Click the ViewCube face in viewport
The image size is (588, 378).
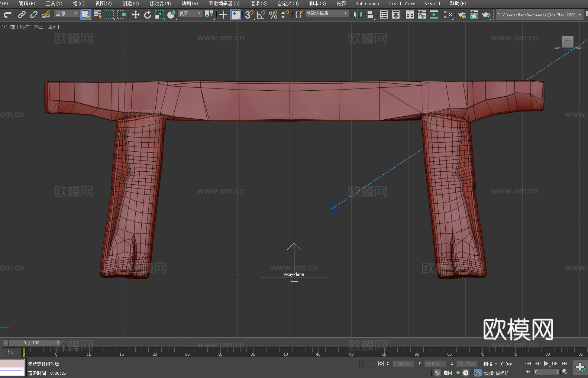pyautogui.click(x=568, y=42)
